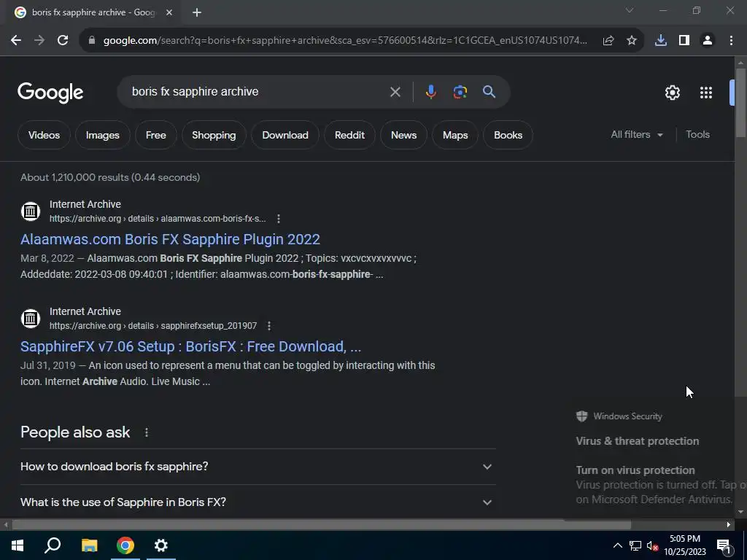
Task: Open Settings app from taskbar
Action: pos(161,545)
